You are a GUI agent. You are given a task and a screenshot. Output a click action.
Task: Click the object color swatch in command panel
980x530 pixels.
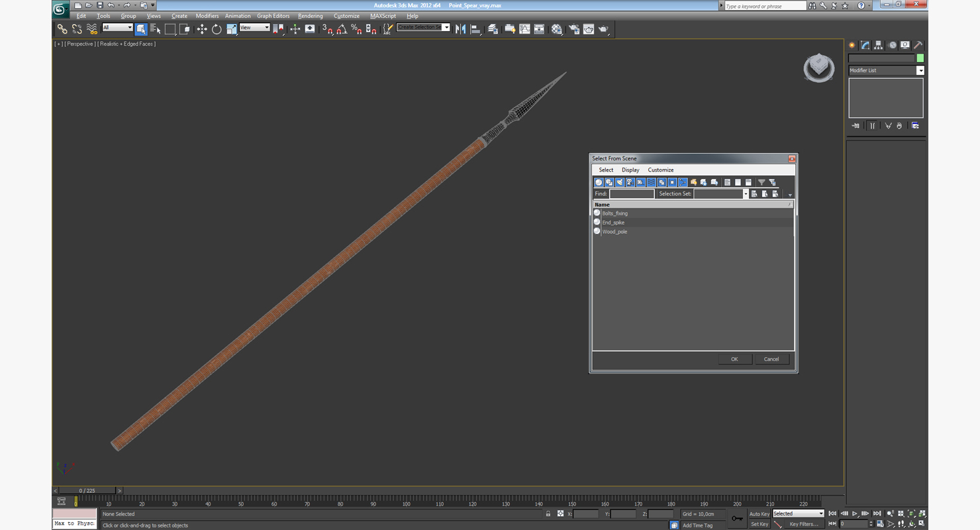pos(920,58)
